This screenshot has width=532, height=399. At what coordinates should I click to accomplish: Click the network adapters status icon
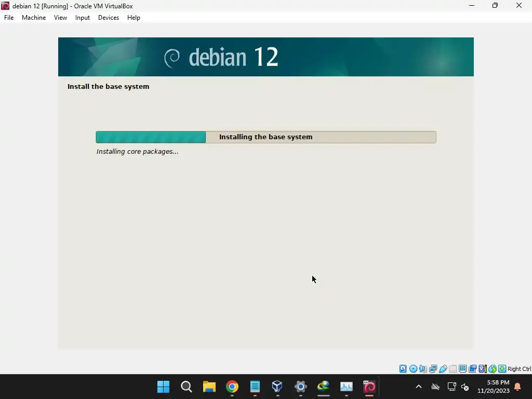(x=433, y=369)
